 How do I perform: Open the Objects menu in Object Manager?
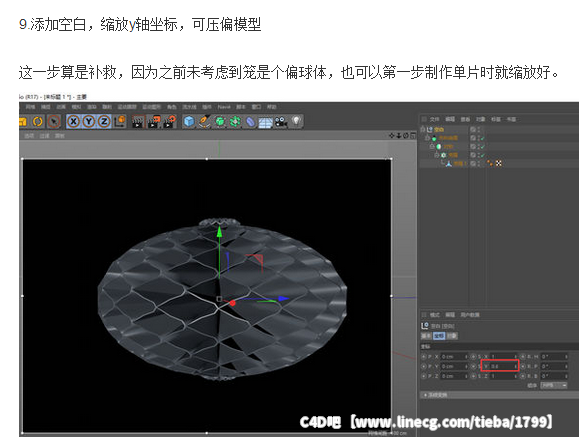pos(480,119)
